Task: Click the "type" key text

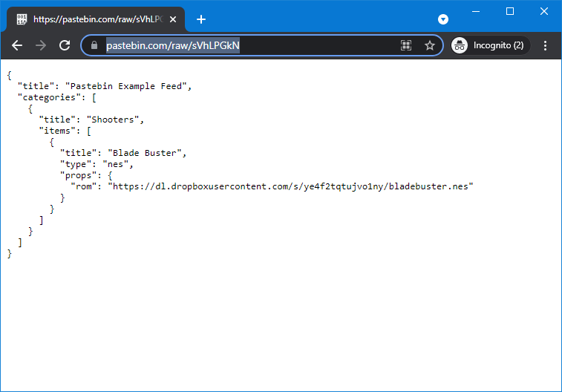Action: point(76,164)
